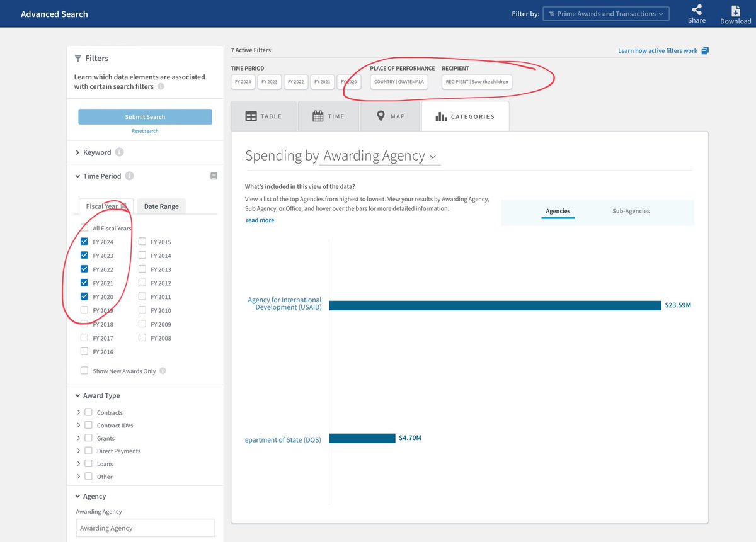Switch to the Map tab

tap(390, 116)
